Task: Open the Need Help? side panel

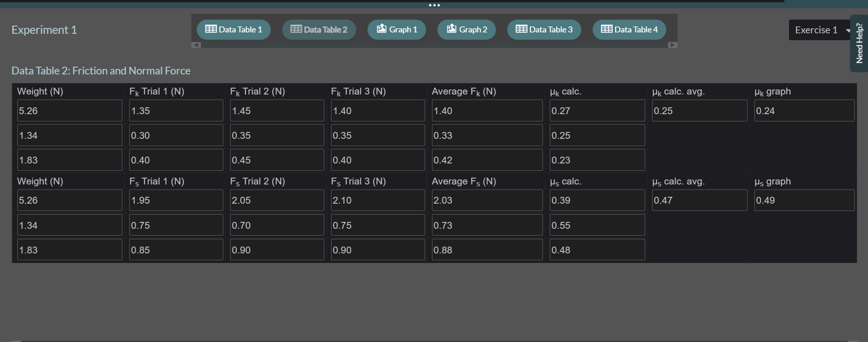Action: point(859,43)
